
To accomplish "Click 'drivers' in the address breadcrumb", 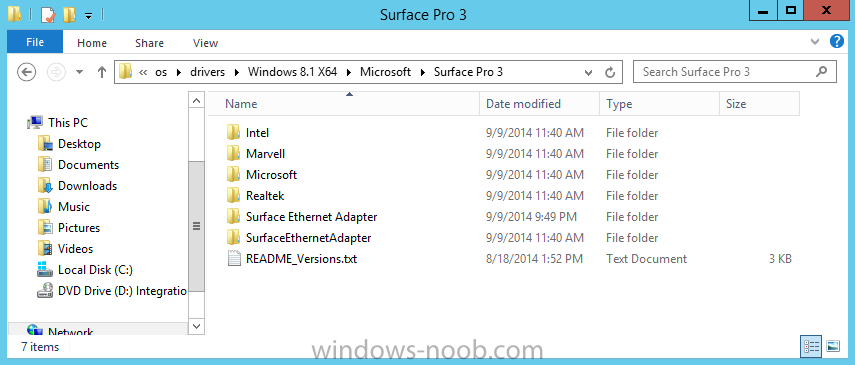I will (207, 72).
